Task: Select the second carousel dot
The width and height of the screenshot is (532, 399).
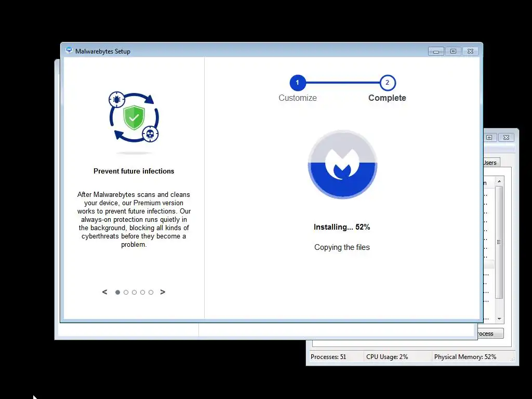Action: [126, 292]
